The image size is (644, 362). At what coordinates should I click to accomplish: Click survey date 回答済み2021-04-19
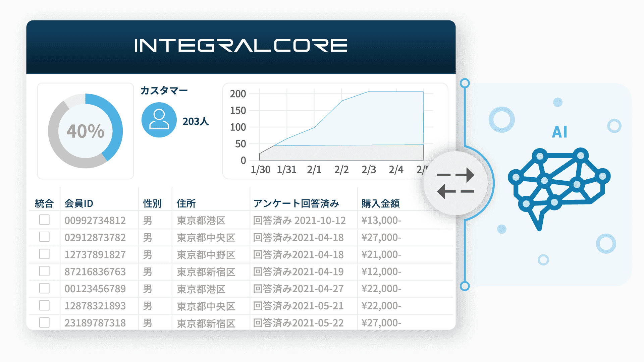(298, 271)
